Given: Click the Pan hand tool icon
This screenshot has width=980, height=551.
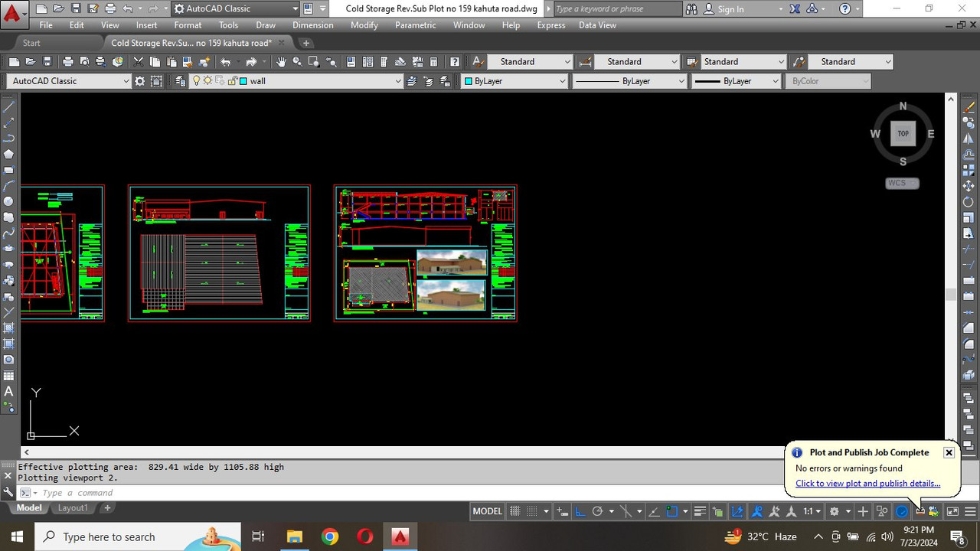Looking at the screenshot, I should [x=281, y=62].
